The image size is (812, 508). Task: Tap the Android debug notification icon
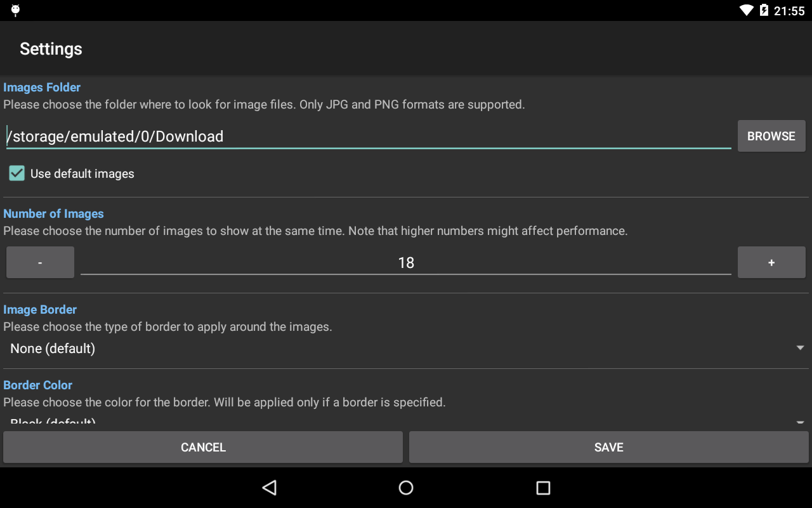[15, 10]
